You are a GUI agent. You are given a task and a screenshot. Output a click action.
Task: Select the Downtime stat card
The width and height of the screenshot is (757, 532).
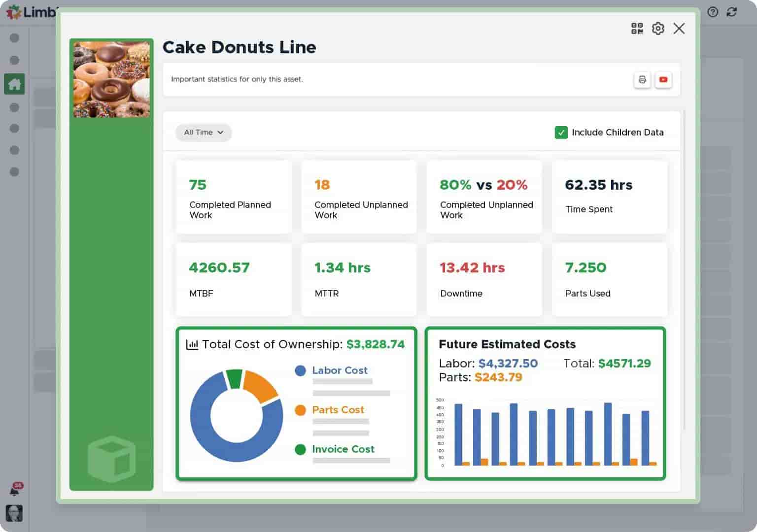click(484, 279)
